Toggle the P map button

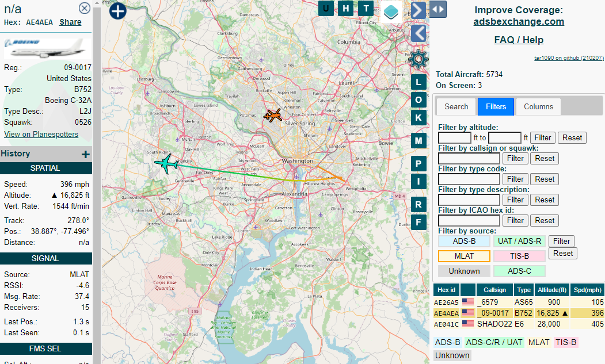(x=418, y=164)
